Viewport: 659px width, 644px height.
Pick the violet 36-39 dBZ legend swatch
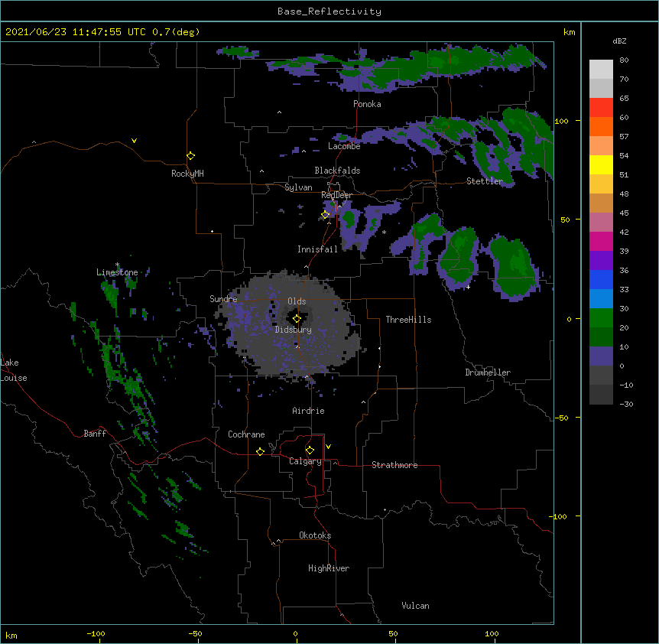601,261
